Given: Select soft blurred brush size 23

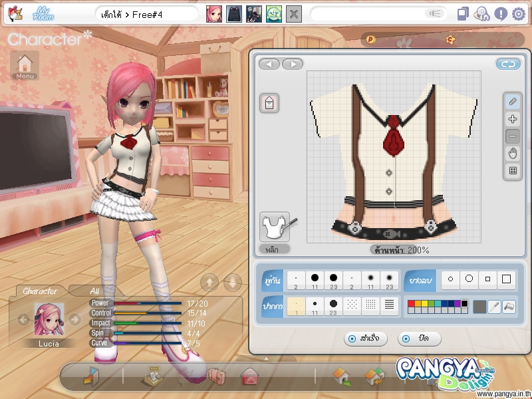Looking at the screenshot, I should click(389, 281).
